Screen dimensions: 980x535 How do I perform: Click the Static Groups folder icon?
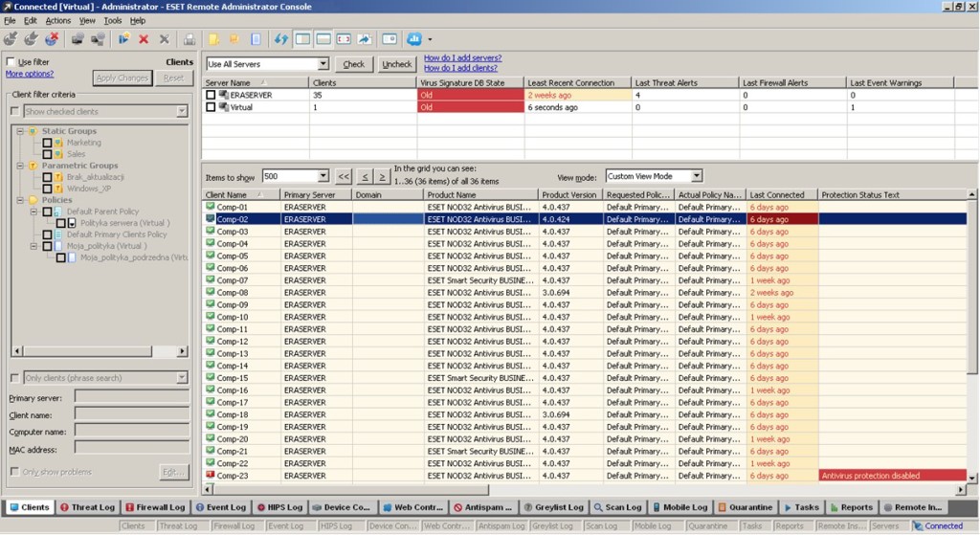tap(33, 131)
